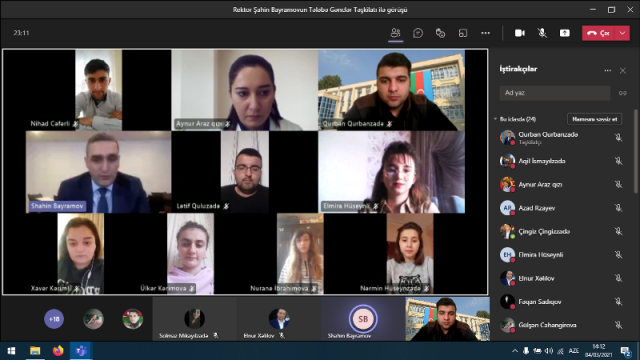640x360 pixels.
Task: Expand the +18 more participants bubble
Action: point(54,319)
